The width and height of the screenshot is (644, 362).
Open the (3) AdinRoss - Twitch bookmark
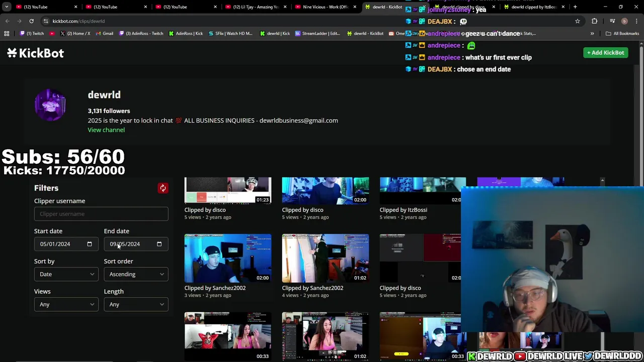(141, 33)
